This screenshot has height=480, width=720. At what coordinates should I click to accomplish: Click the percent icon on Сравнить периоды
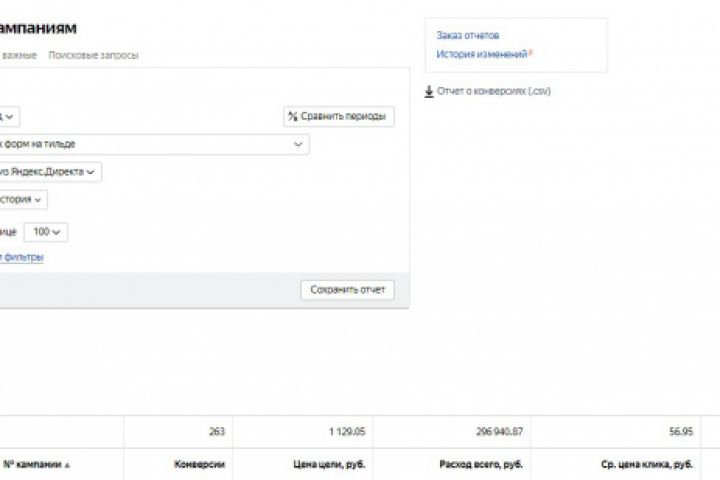tap(293, 116)
